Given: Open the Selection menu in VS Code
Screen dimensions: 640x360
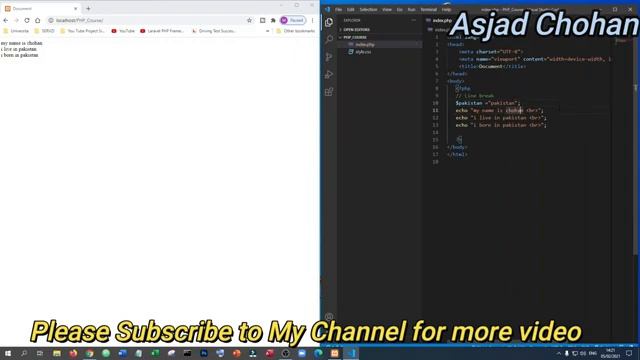Looking at the screenshot, I should click(x=368, y=9).
